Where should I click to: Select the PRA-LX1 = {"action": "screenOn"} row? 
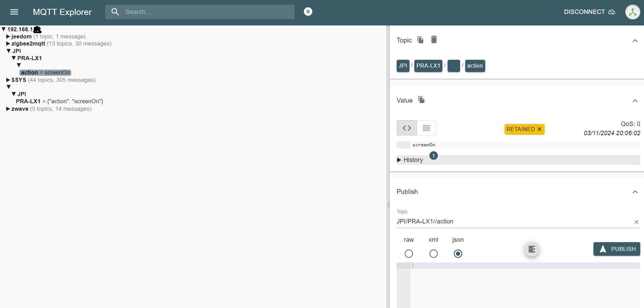coord(59,101)
